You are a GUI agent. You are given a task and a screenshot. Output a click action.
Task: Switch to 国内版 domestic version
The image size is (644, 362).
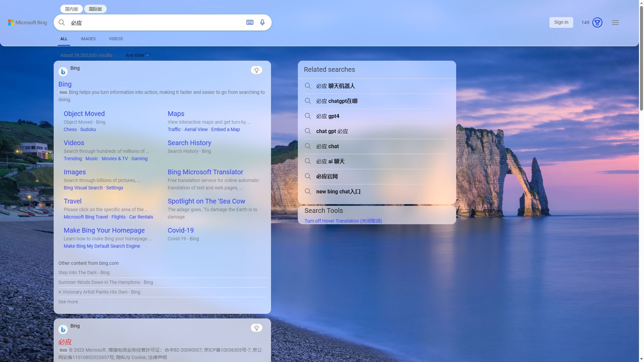pyautogui.click(x=71, y=9)
